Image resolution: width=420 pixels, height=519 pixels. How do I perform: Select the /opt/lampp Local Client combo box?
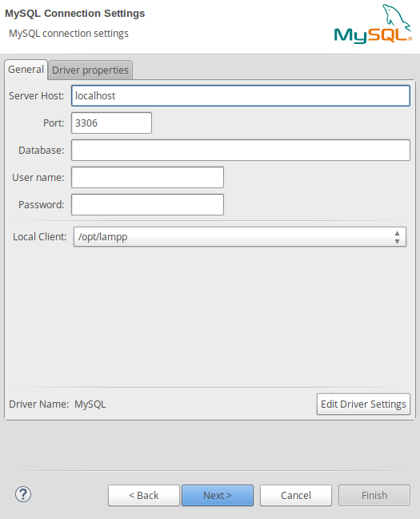pos(240,237)
